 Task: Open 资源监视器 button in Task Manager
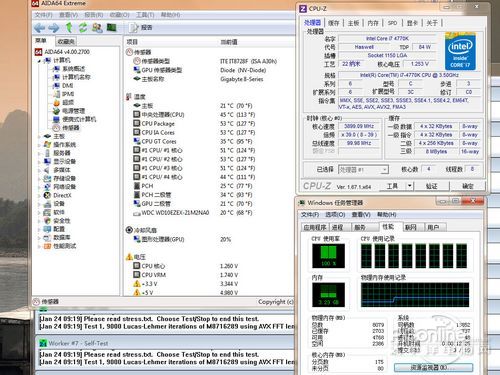433,367
